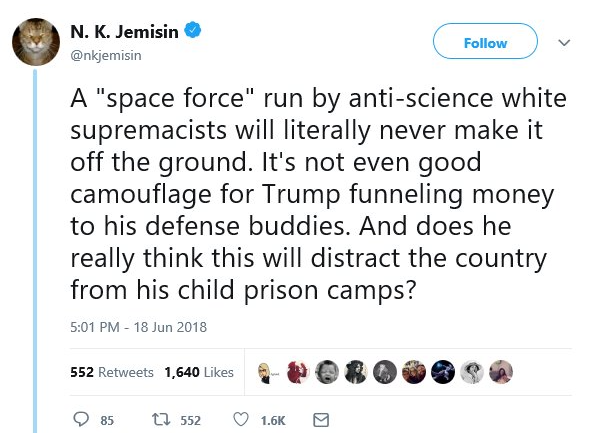Open the 5:01 PM - 18 Jun 2018 timestamp
Screen dimensions: 594x433
(x=139, y=327)
